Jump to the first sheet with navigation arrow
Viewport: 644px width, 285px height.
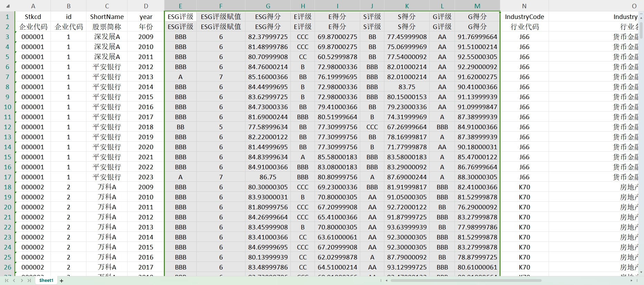tap(7, 281)
